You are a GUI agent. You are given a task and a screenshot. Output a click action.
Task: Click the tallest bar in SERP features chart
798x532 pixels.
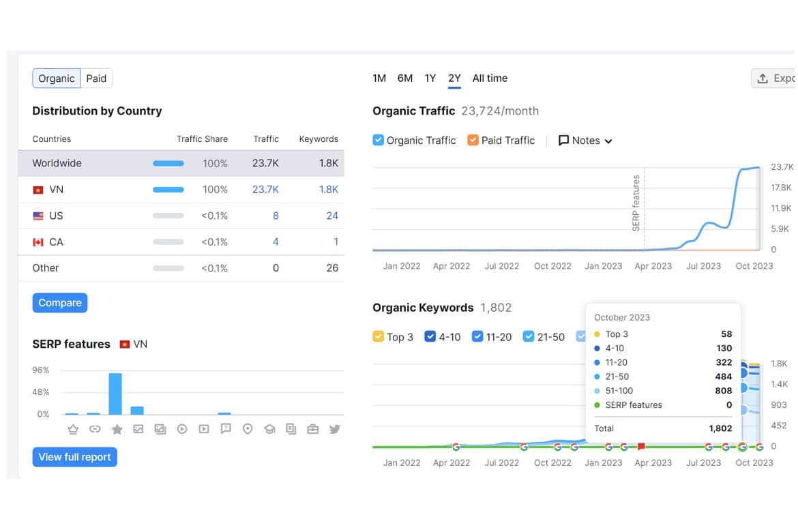(x=115, y=394)
